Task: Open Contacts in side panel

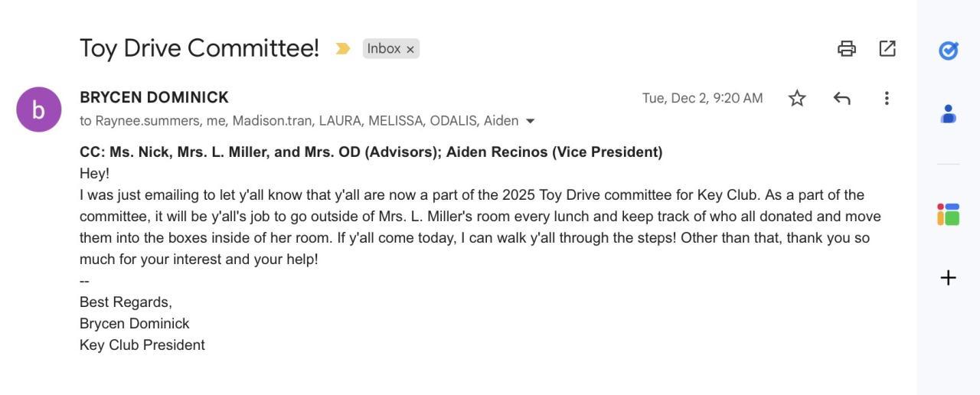Action: [x=948, y=114]
